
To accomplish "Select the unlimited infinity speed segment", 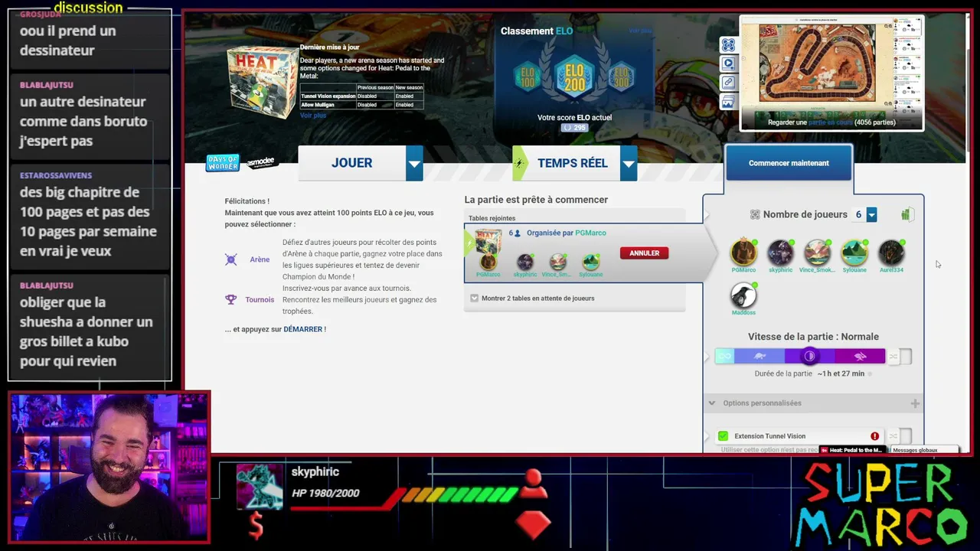I will point(724,356).
